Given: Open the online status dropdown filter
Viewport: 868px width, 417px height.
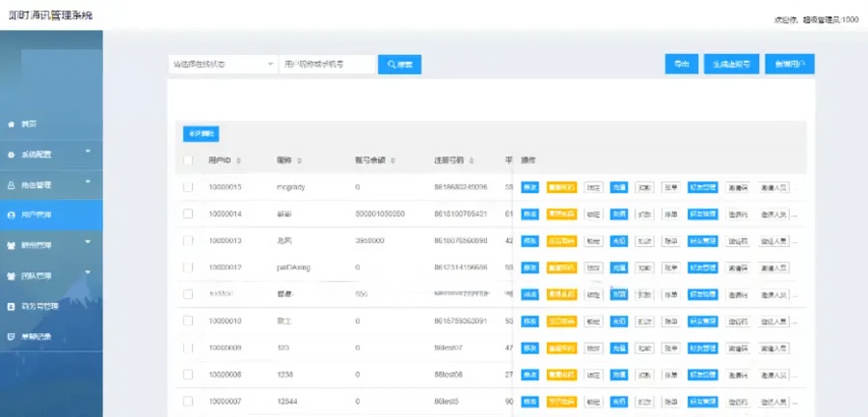Looking at the screenshot, I should 223,65.
